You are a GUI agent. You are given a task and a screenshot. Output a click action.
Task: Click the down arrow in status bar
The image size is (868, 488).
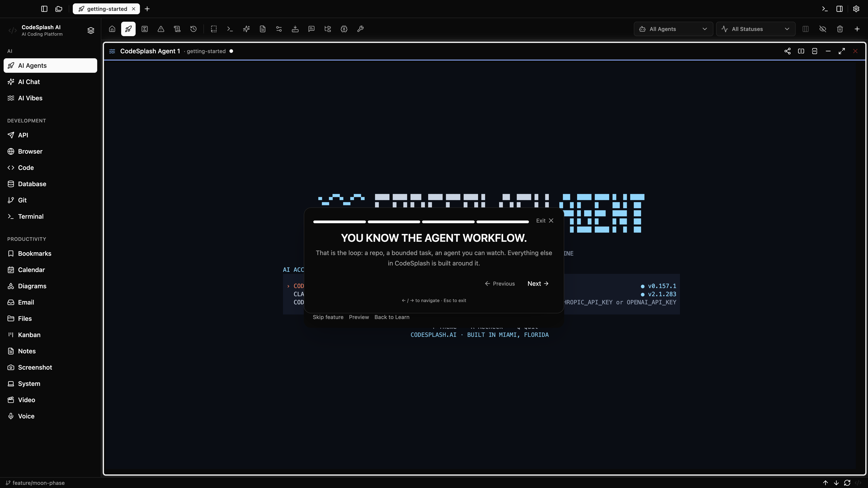click(x=836, y=483)
